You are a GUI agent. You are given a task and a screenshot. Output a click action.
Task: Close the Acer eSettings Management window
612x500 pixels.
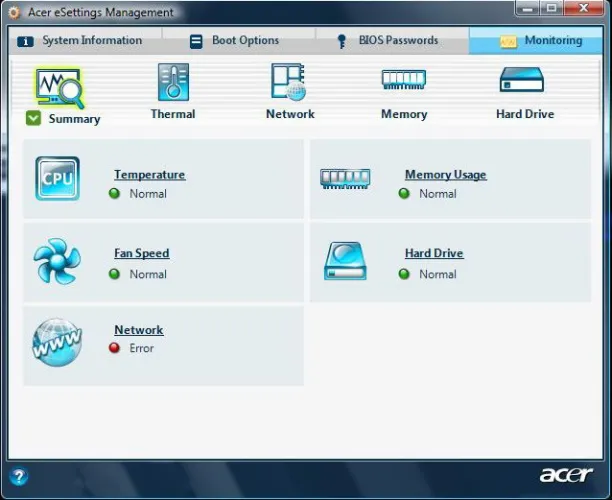pyautogui.click(x=584, y=8)
